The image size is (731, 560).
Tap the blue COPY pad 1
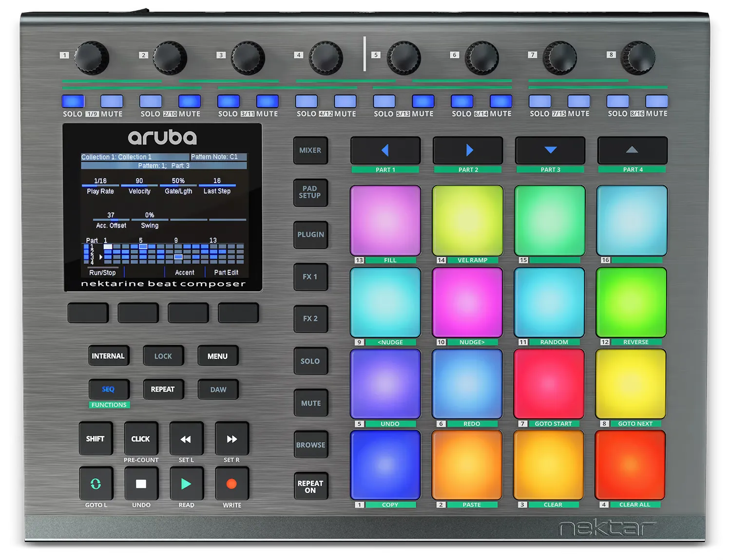click(x=385, y=465)
